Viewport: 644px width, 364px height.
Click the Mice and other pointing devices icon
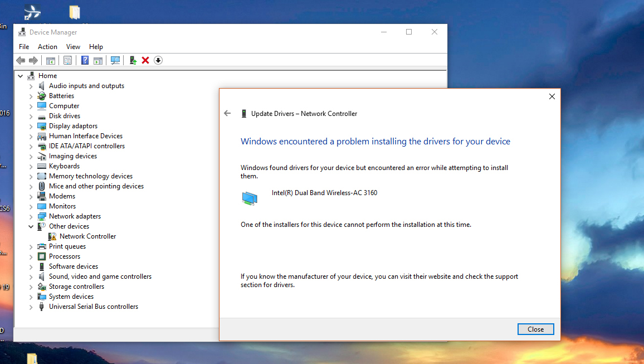(x=41, y=186)
